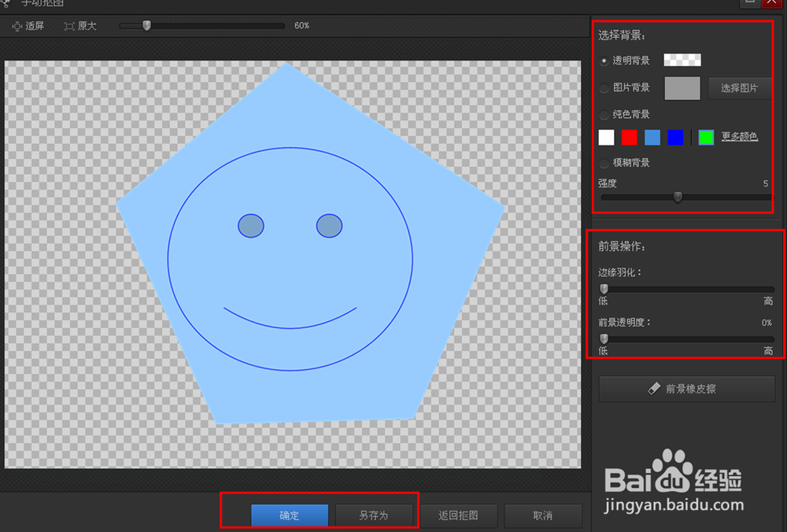This screenshot has width=787, height=532.
Task: Enable the 模糊背景 (blur background) option
Action: click(604, 163)
